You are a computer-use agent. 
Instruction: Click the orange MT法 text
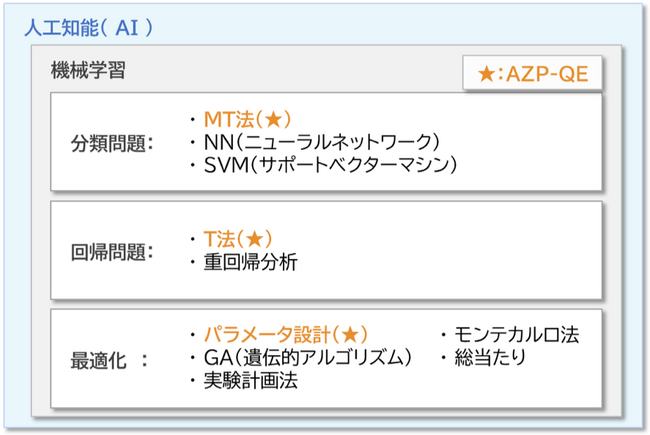coord(228,120)
